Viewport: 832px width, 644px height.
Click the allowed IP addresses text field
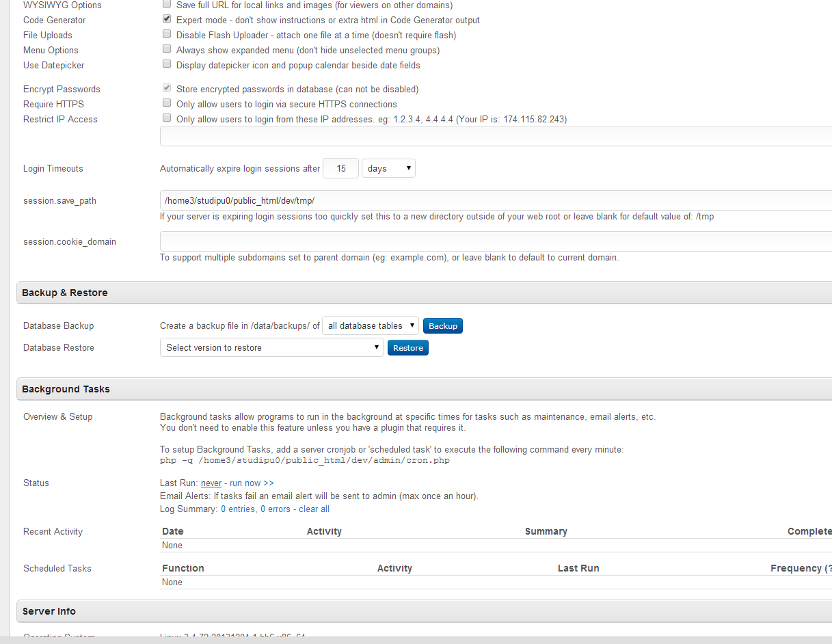pyautogui.click(x=495, y=136)
